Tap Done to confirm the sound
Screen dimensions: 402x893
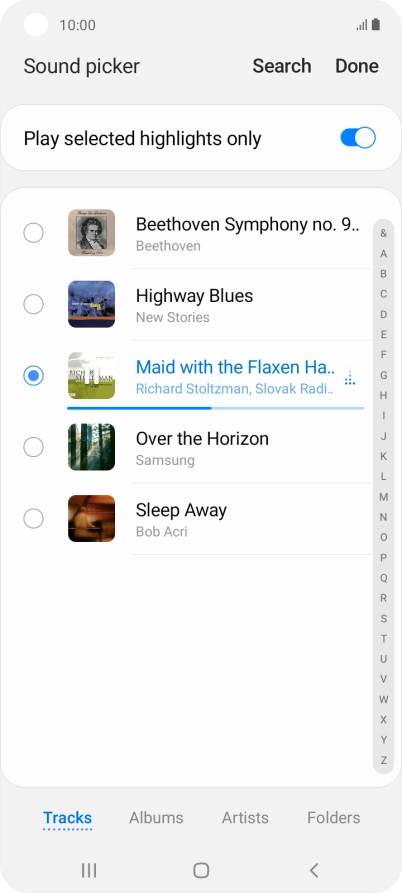pyautogui.click(x=357, y=66)
